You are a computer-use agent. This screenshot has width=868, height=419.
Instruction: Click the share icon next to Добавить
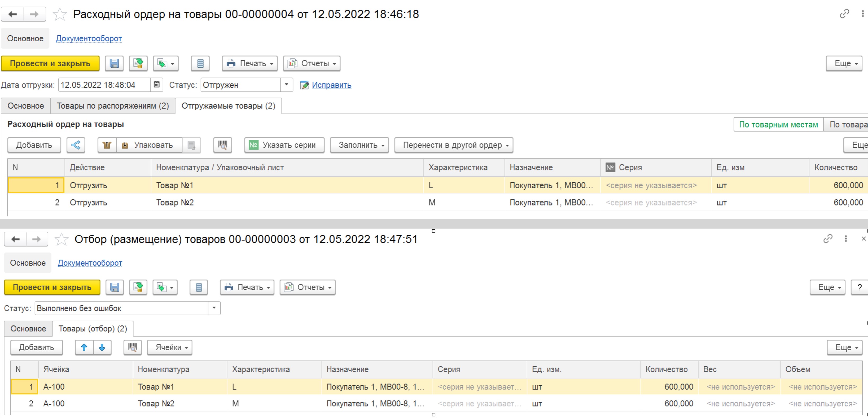tap(76, 145)
